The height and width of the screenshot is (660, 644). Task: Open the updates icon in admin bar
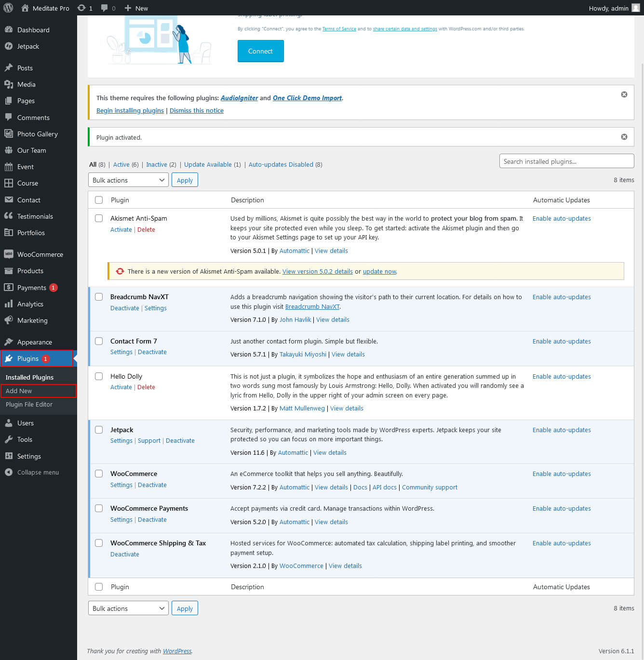point(81,8)
